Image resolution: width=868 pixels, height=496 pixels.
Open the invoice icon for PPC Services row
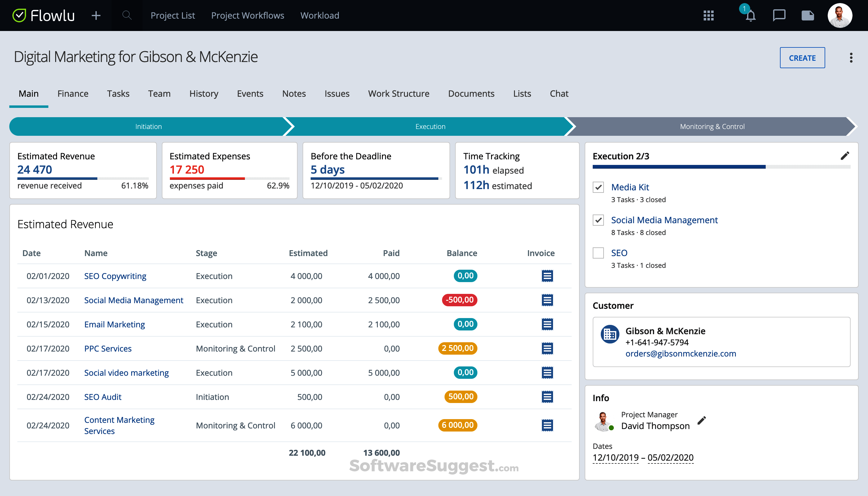coord(547,348)
